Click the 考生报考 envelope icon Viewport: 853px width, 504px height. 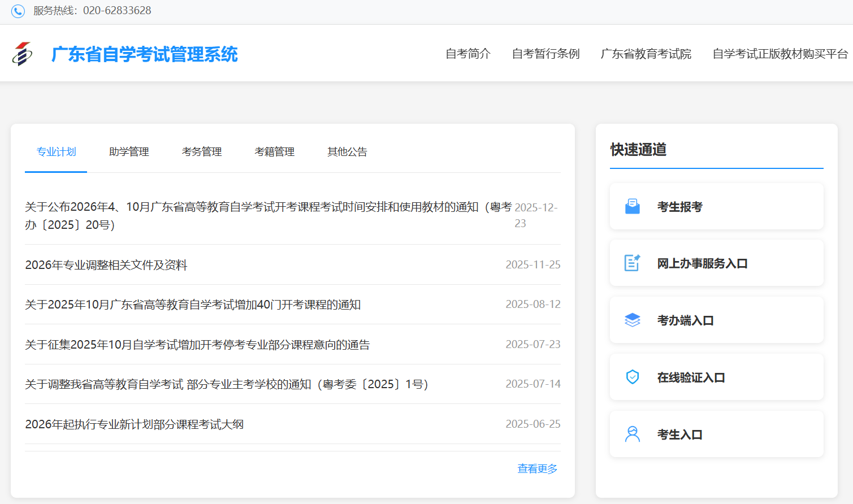[x=631, y=206]
